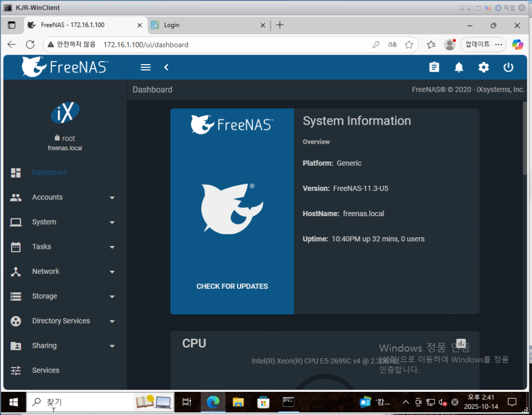Image resolution: width=532 pixels, height=415 pixels.
Task: Expand the System menu arrow
Action: coord(112,222)
